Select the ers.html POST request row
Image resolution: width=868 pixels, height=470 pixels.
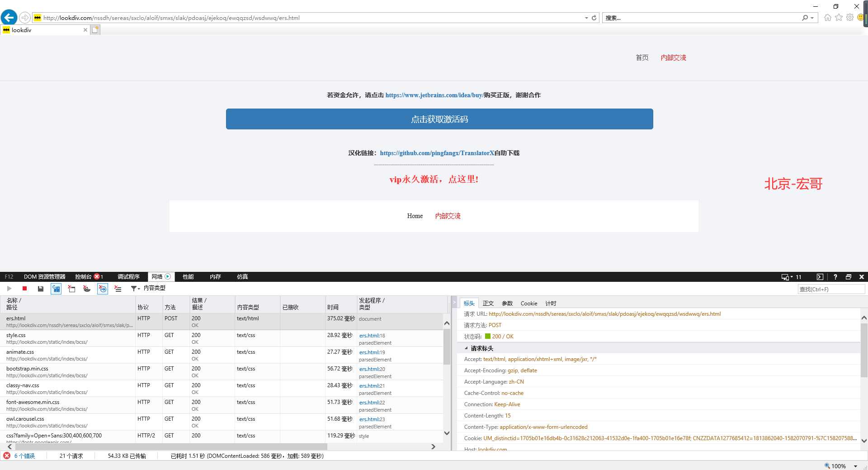[222, 322]
